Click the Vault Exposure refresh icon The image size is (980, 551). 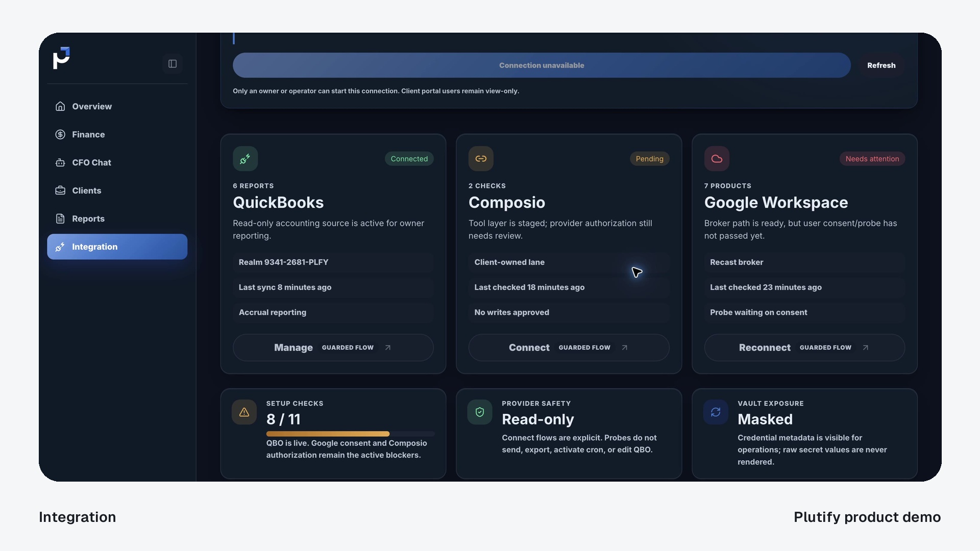point(716,412)
